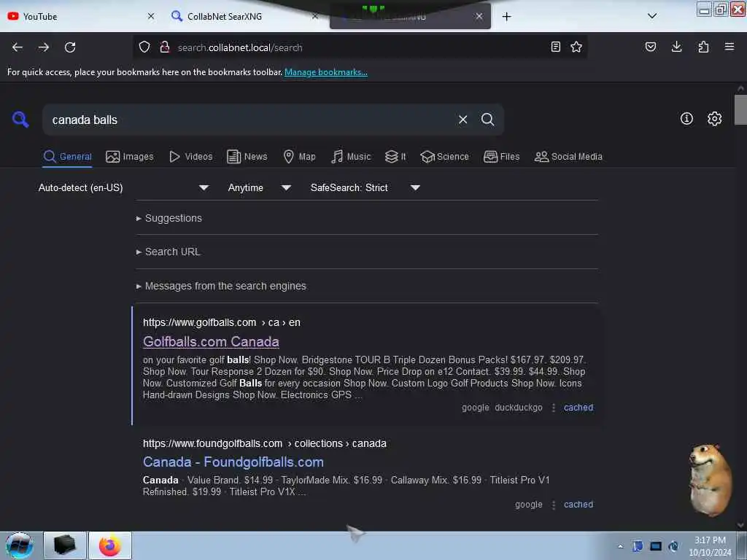Show hidden system tray icons

tap(620, 546)
